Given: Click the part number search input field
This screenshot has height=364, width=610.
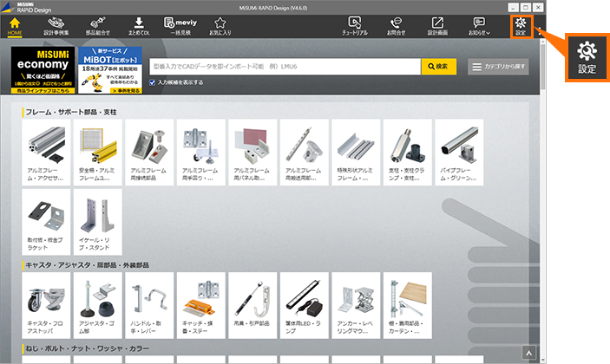Looking at the screenshot, I should [x=283, y=67].
